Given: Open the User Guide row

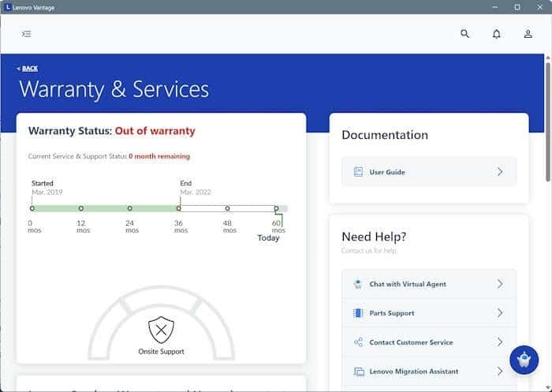Looking at the screenshot, I should coord(429,172).
